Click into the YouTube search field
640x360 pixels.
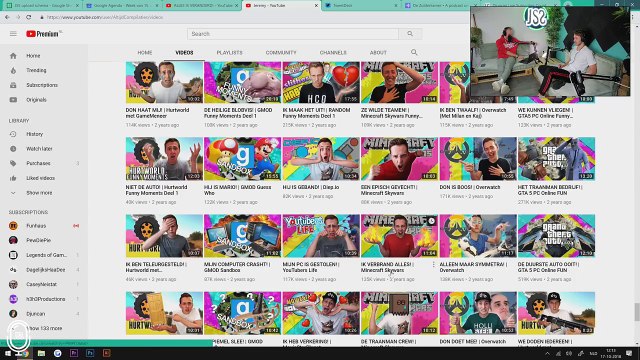[x=293, y=34]
